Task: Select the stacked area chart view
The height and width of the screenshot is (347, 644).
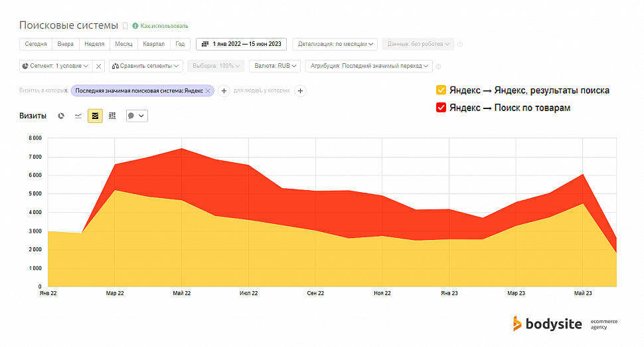Action: point(95,116)
